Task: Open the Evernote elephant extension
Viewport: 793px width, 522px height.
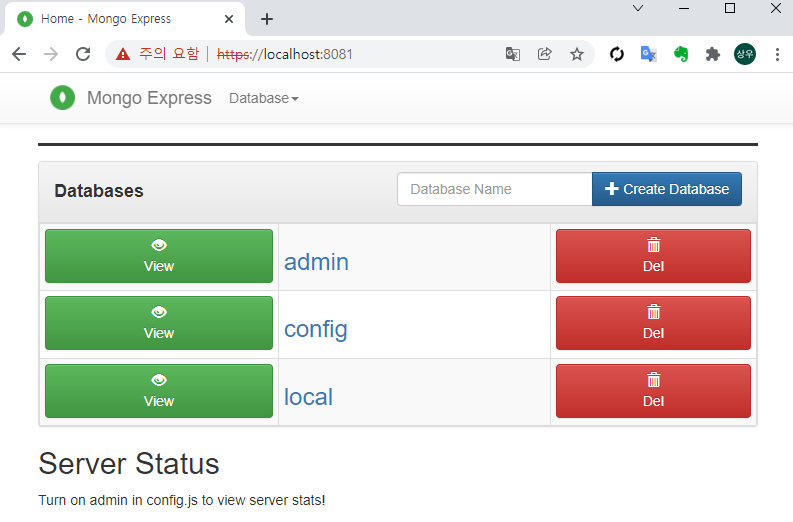Action: 681,54
